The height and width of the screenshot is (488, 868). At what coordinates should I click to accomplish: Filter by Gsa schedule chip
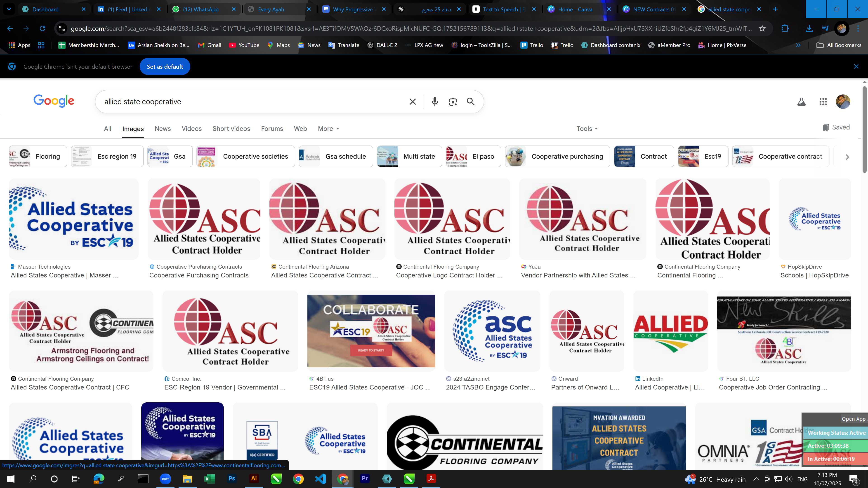pyautogui.click(x=336, y=156)
